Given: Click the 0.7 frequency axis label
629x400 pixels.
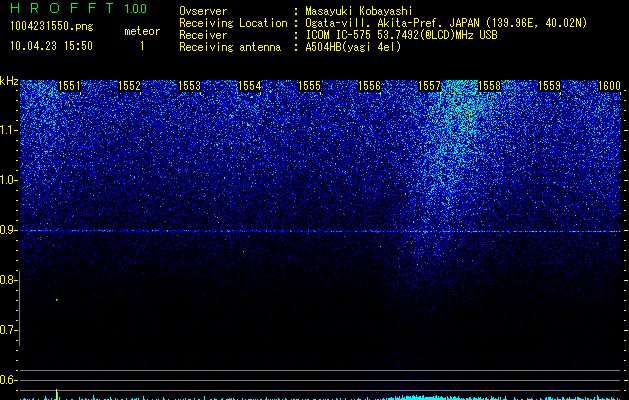Looking at the screenshot, I should tap(8, 330).
